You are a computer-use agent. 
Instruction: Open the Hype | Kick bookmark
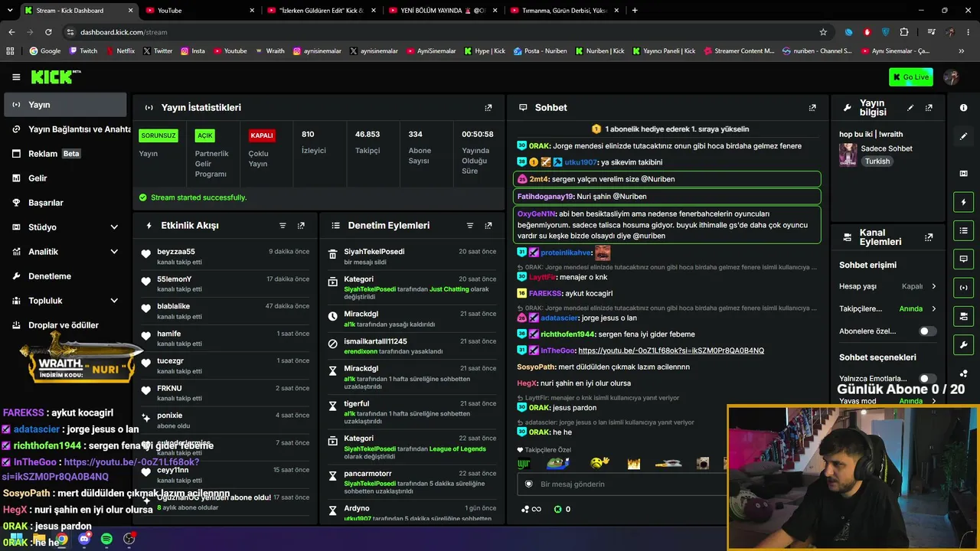coord(485,51)
